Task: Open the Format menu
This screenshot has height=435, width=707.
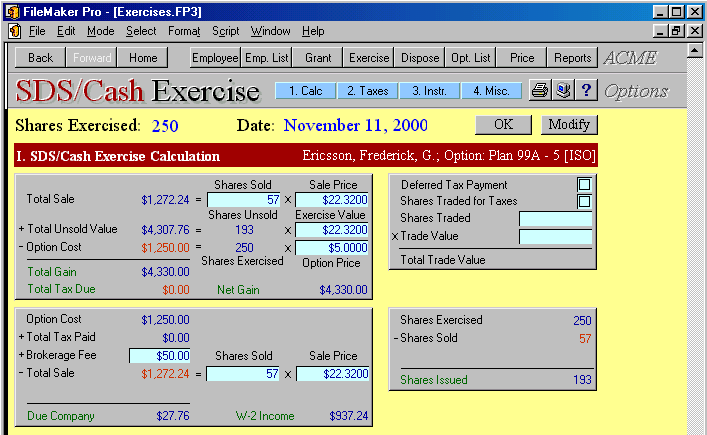Action: pos(184,31)
